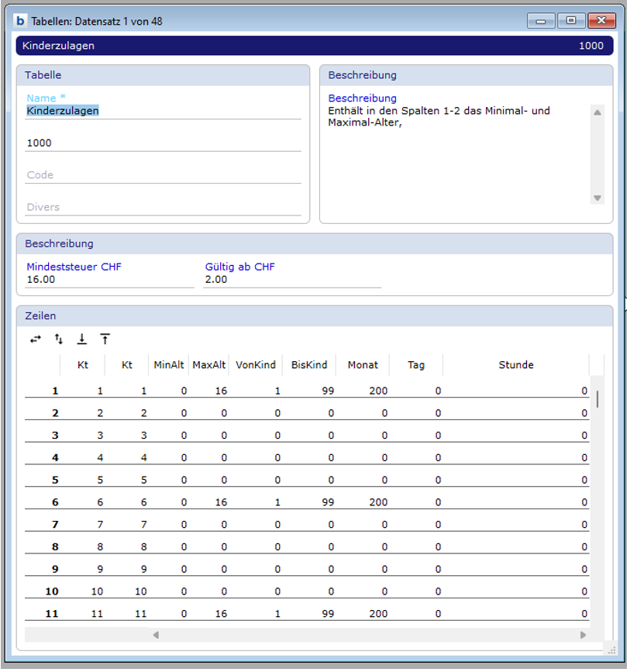Click the vertical scrollbar thumb of the table

597,399
